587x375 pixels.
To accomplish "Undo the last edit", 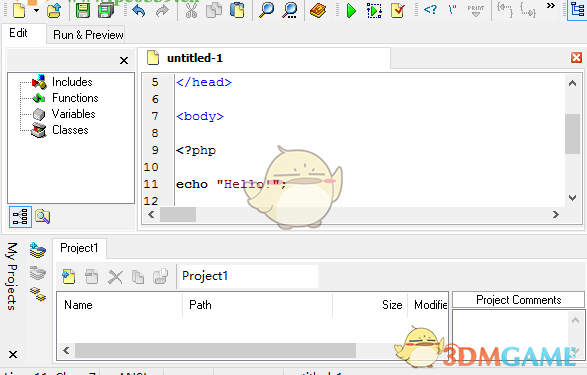I will (139, 10).
